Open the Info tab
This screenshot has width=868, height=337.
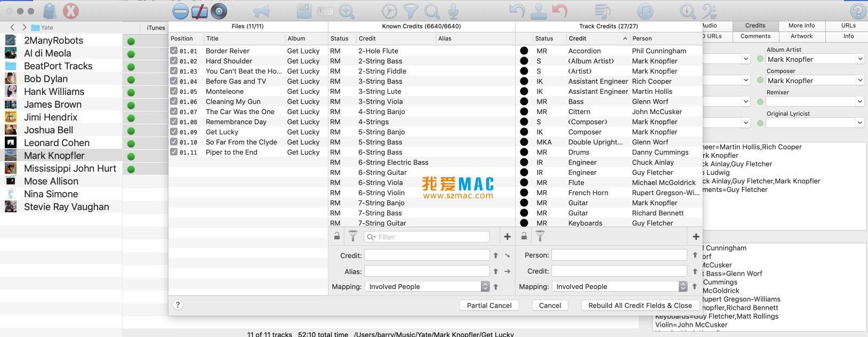pyautogui.click(x=848, y=36)
